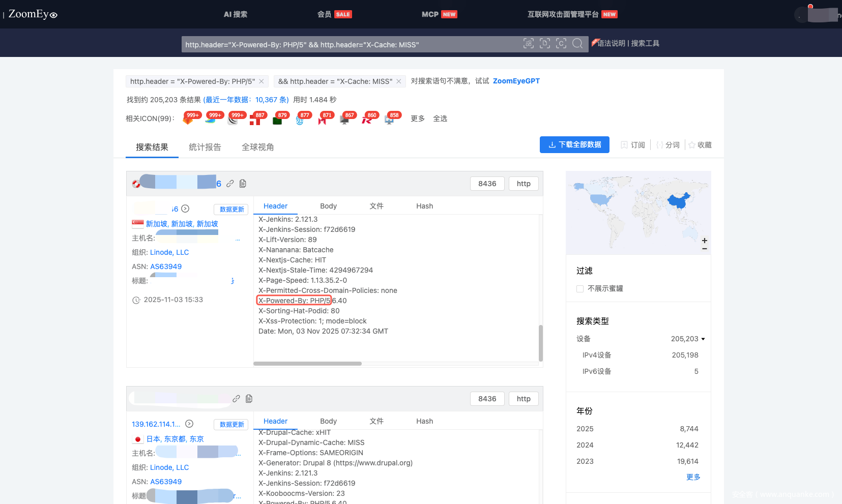This screenshot has height=504, width=842.
Task: Zoom in on the world map
Action: pos(704,241)
